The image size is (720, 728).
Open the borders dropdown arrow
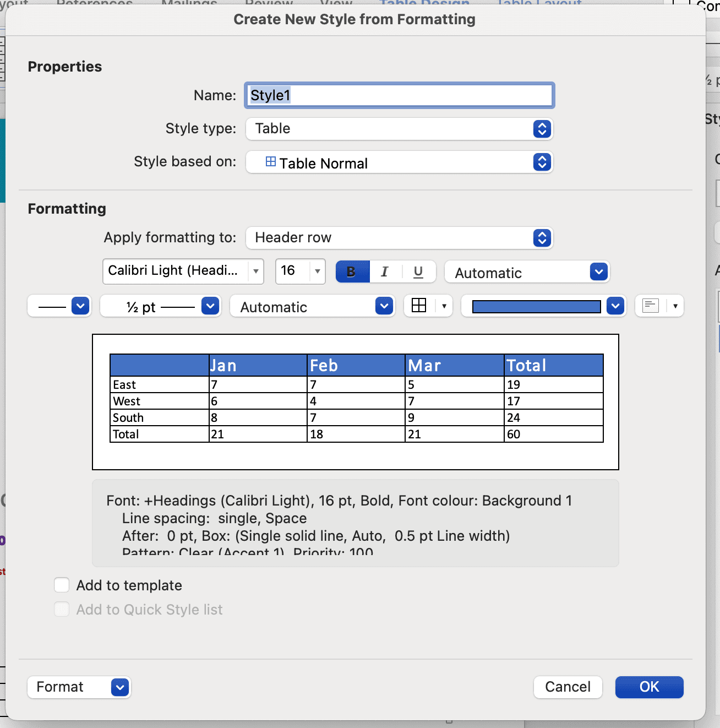444,306
